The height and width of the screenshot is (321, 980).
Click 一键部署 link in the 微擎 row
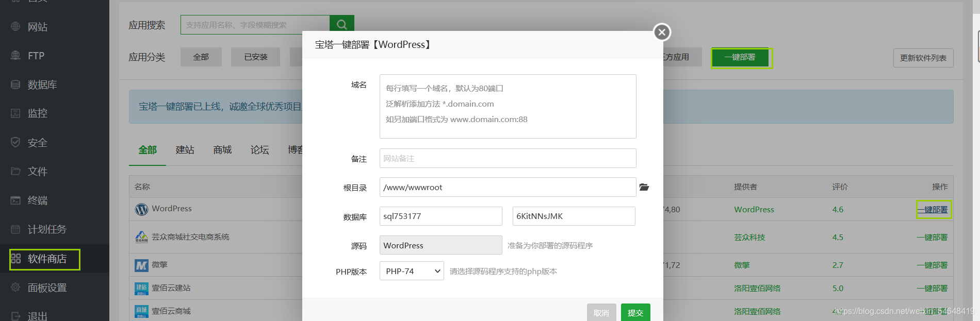tap(933, 265)
